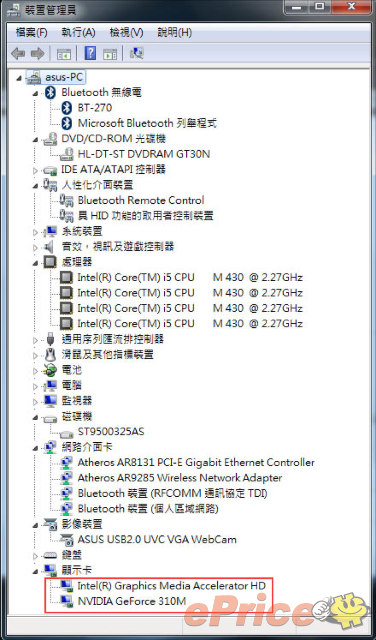
Task: Select the ST9500325AS disk drive entry
Action: pos(111,431)
